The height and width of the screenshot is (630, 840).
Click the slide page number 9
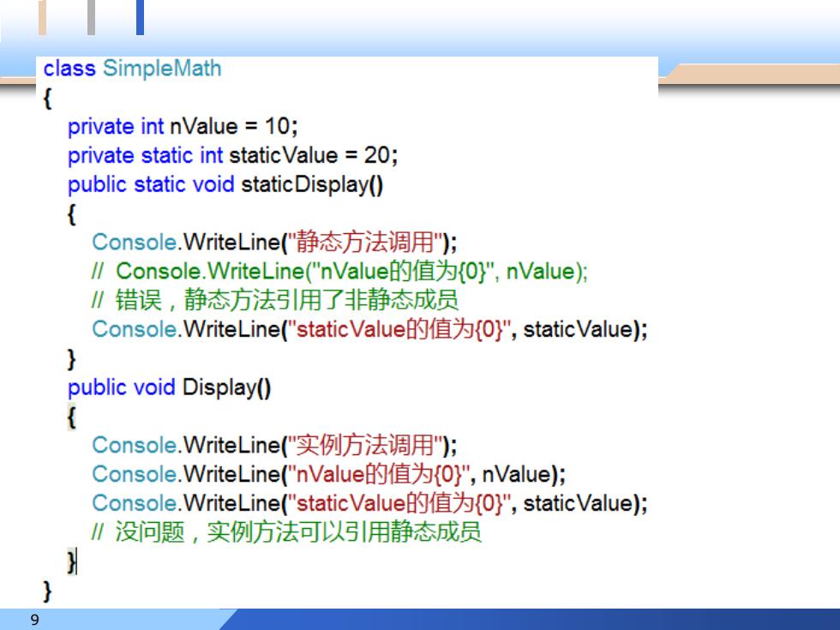coord(35,620)
